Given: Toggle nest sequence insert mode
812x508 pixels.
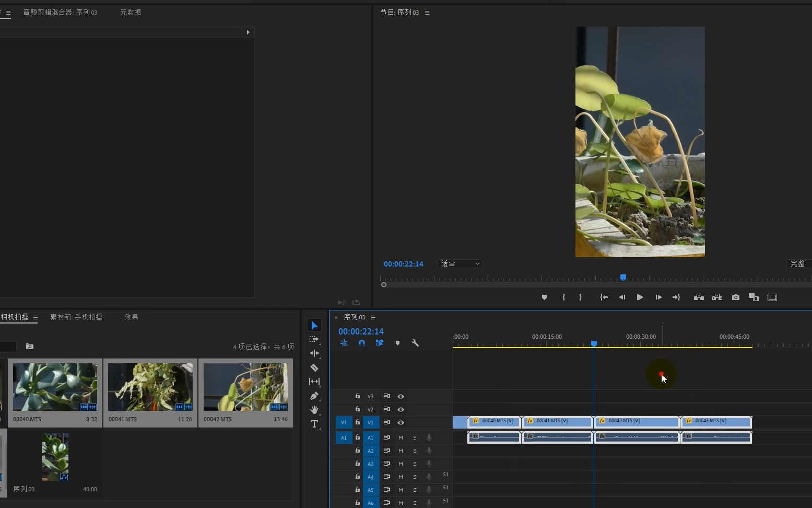Looking at the screenshot, I should [x=344, y=343].
